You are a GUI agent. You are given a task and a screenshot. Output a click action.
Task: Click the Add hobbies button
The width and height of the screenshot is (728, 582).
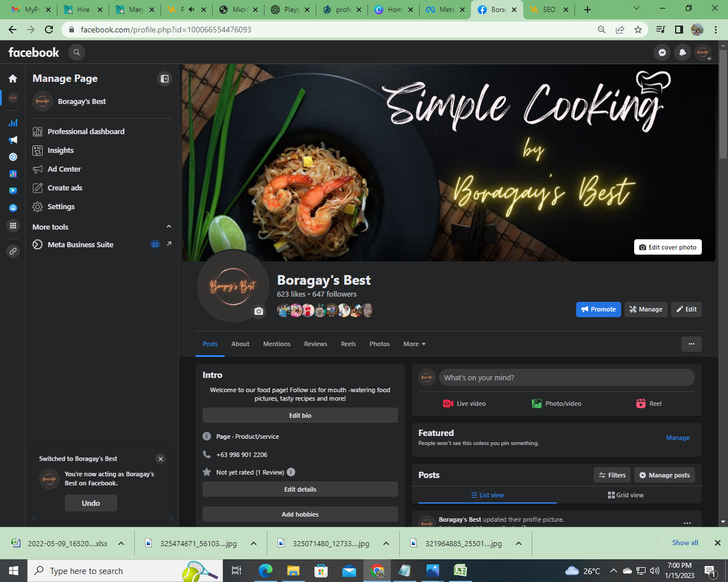(x=300, y=514)
